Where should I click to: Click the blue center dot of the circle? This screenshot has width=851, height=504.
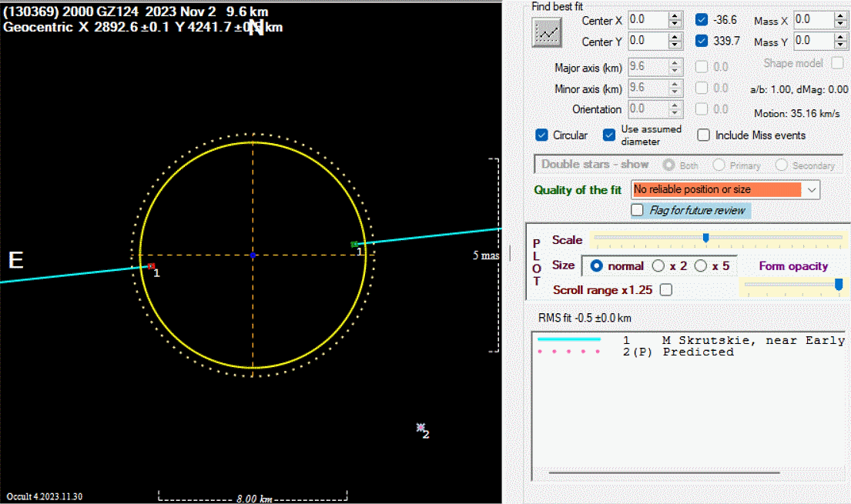click(x=253, y=255)
